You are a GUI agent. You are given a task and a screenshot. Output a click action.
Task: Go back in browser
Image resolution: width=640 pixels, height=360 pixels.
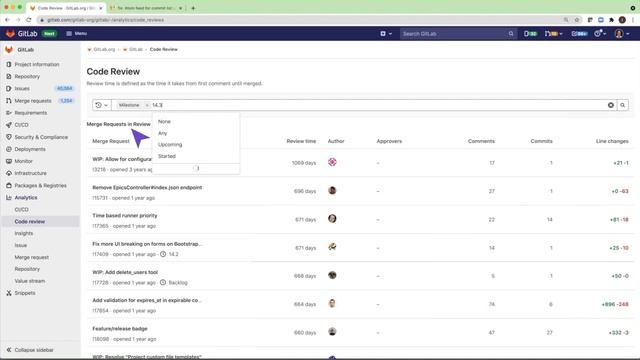pos(7,20)
